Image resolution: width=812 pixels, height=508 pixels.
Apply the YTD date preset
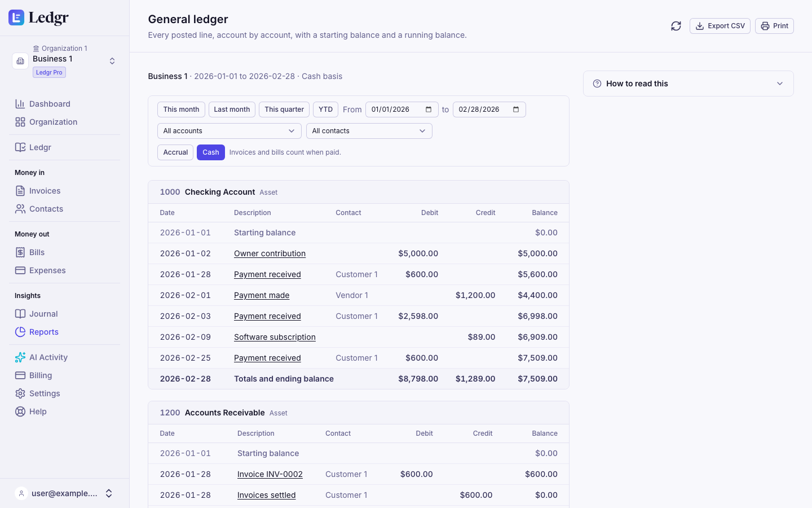point(325,110)
